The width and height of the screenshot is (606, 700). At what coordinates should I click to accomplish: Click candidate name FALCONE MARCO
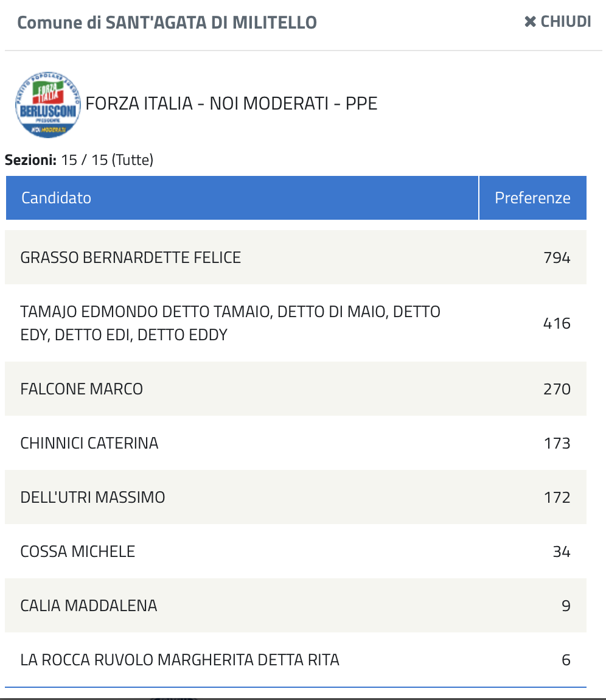pos(82,389)
